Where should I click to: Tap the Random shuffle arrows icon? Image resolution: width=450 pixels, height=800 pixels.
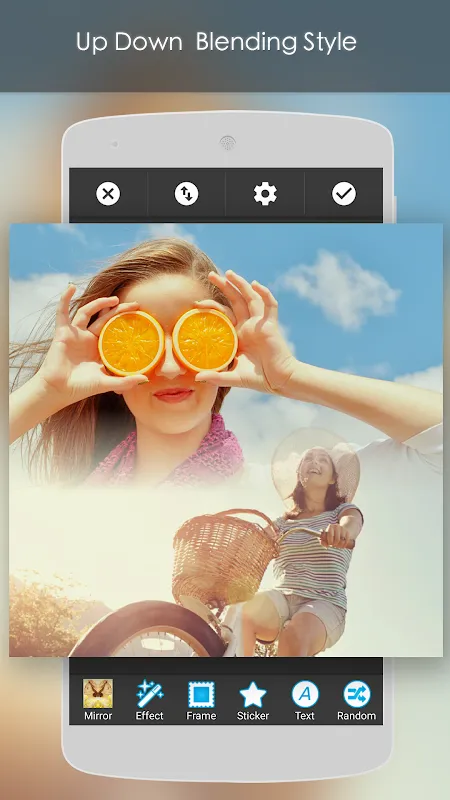coord(357,694)
